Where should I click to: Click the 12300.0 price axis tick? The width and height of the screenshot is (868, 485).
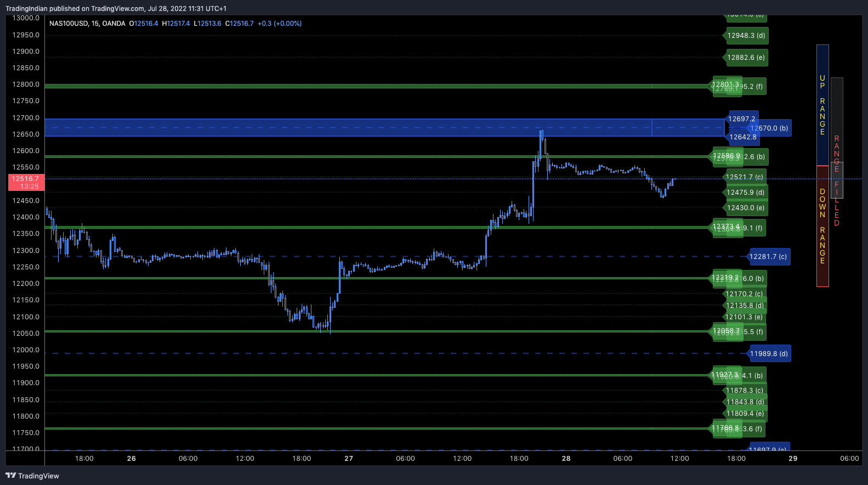point(26,251)
